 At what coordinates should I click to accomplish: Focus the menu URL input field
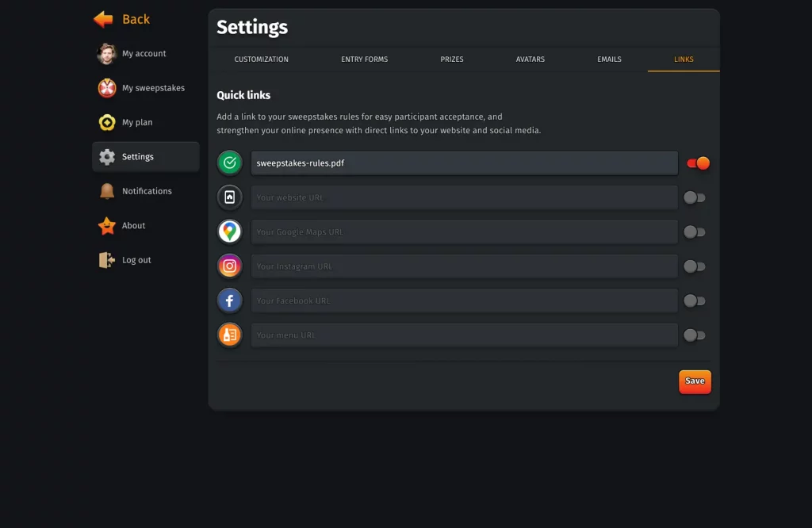[464, 335]
